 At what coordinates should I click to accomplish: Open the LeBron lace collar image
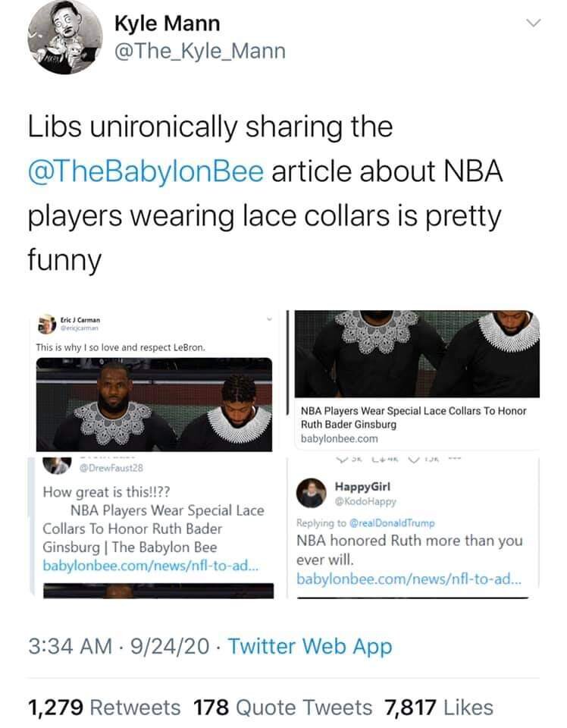coord(154,404)
